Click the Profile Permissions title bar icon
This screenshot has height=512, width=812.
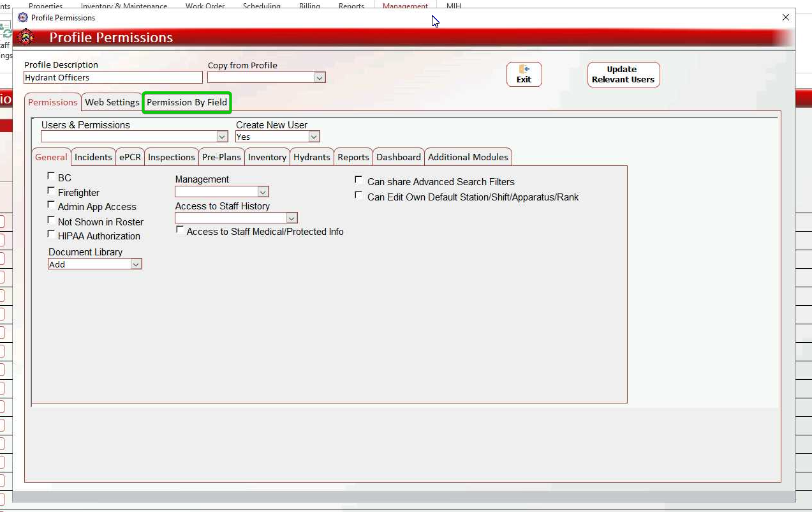click(x=23, y=17)
